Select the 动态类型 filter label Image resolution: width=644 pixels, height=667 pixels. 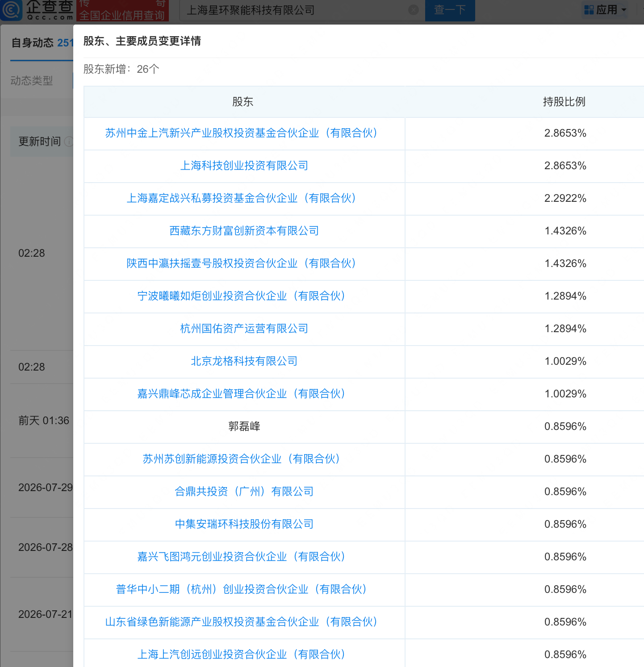pyautogui.click(x=32, y=81)
